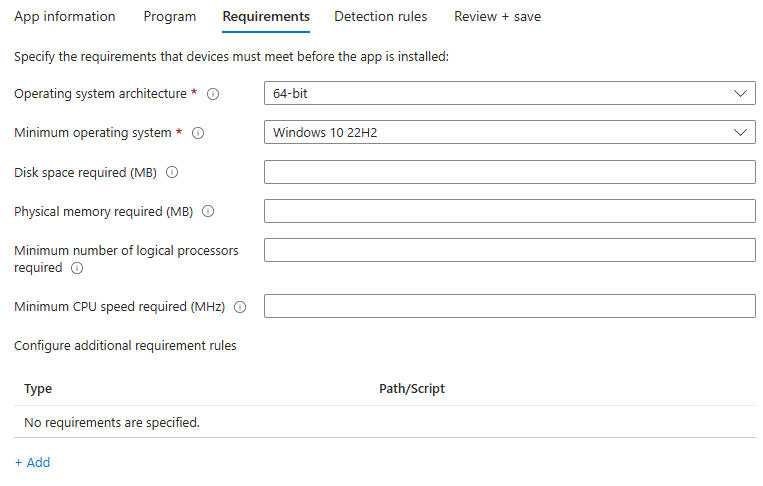Click chevron arrow of Operating system architecture field
This screenshot has height=486, width=763.
click(740, 93)
